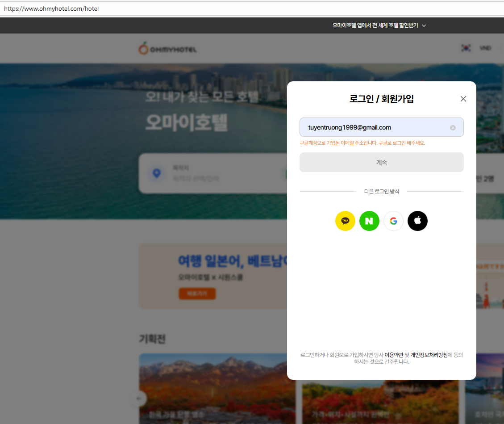Choose the green Naver login icon
This screenshot has width=504, height=424.
(x=369, y=221)
